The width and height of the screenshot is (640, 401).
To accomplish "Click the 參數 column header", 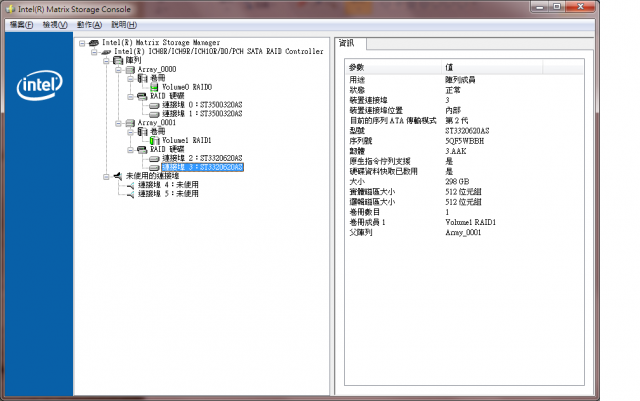I will pyautogui.click(x=394, y=67).
